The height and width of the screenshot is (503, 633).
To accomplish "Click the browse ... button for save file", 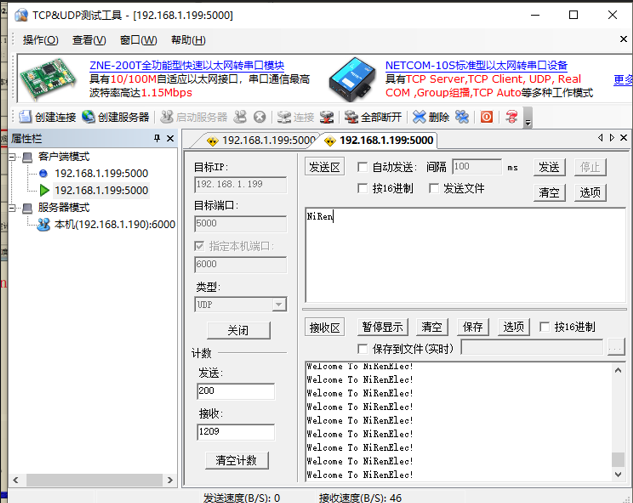I will click(x=616, y=348).
